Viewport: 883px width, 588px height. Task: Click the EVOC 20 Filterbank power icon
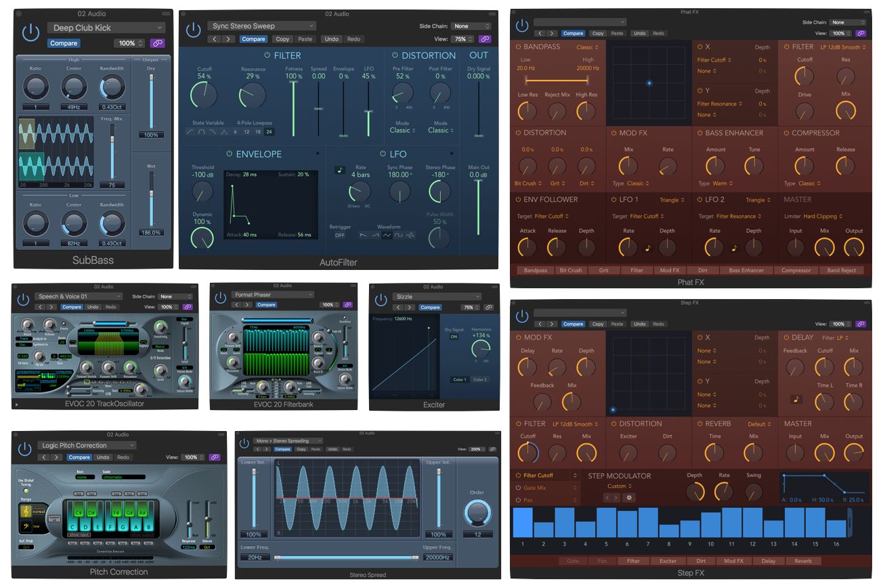tap(220, 298)
